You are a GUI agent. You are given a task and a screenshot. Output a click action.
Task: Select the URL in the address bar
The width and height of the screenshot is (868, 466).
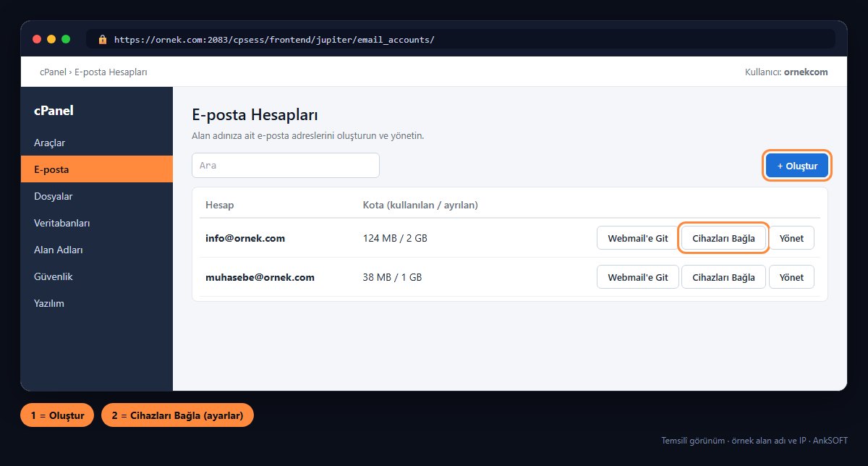coord(275,39)
